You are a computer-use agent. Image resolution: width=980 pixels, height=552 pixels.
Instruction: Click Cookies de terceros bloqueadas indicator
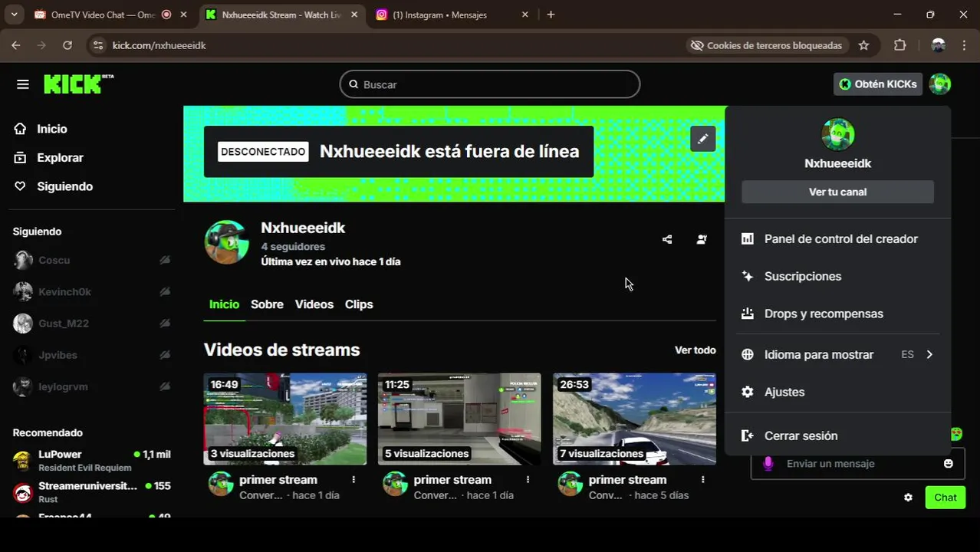click(x=766, y=45)
